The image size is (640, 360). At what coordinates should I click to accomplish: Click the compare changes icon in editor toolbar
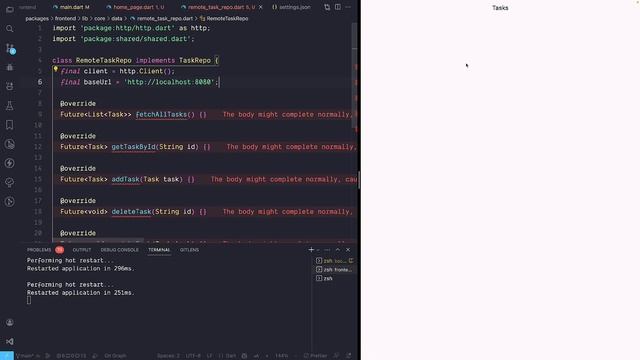tap(327, 7)
